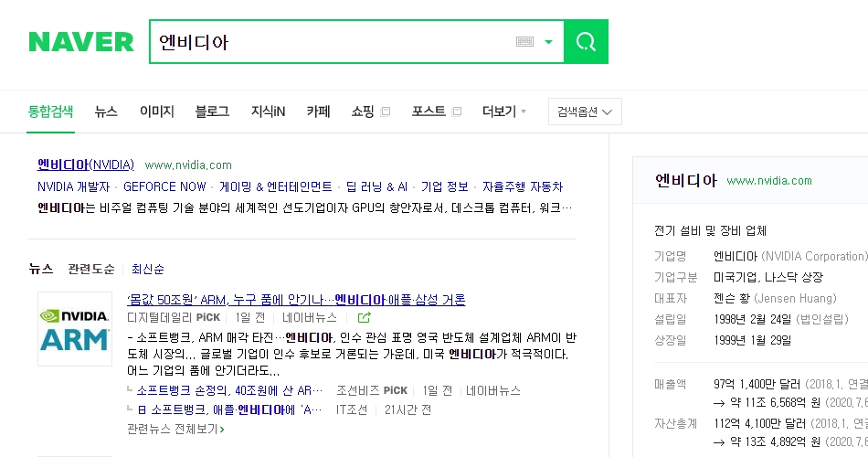The image size is (868, 457).
Task: Open the GEFORCE NOW sublink
Action: pos(164,186)
